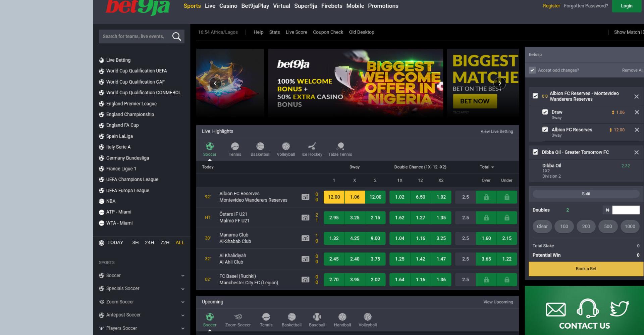644x335 pixels.
Task: Select Table Tennis icon in Live Highlights
Action: pyautogui.click(x=340, y=146)
